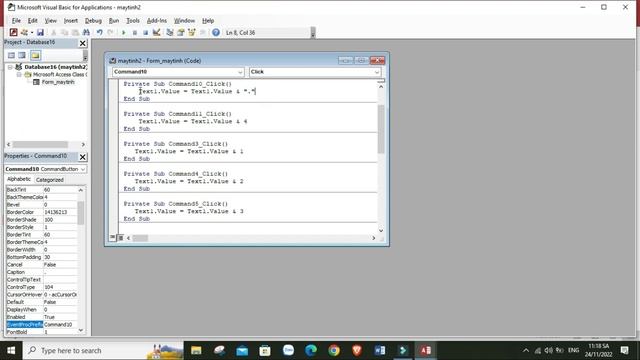The height and width of the screenshot is (360, 640).
Task: Open the Command10 object dropdown in code window
Action: click(x=240, y=72)
